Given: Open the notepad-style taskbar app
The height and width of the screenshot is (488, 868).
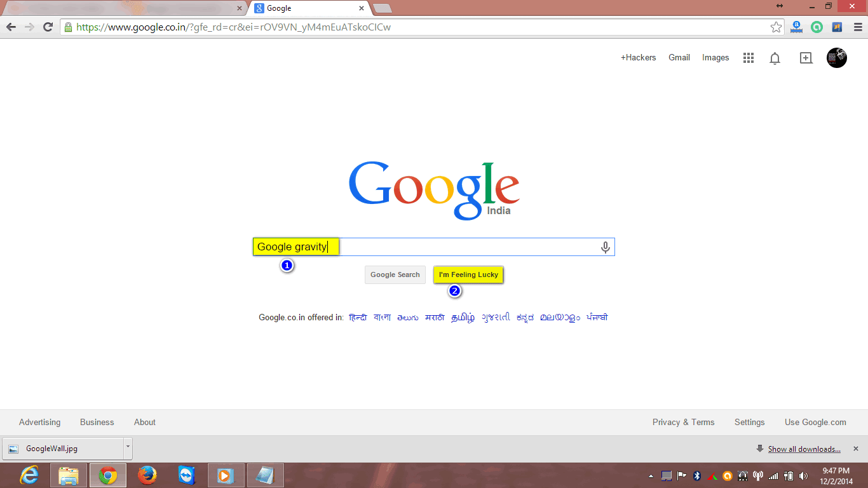Looking at the screenshot, I should [266, 475].
